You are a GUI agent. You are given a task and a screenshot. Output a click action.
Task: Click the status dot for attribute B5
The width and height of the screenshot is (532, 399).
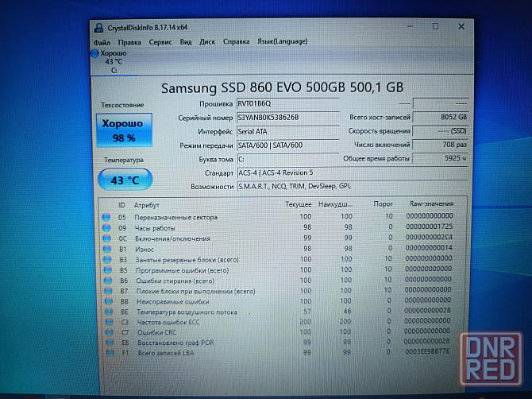coord(108,270)
